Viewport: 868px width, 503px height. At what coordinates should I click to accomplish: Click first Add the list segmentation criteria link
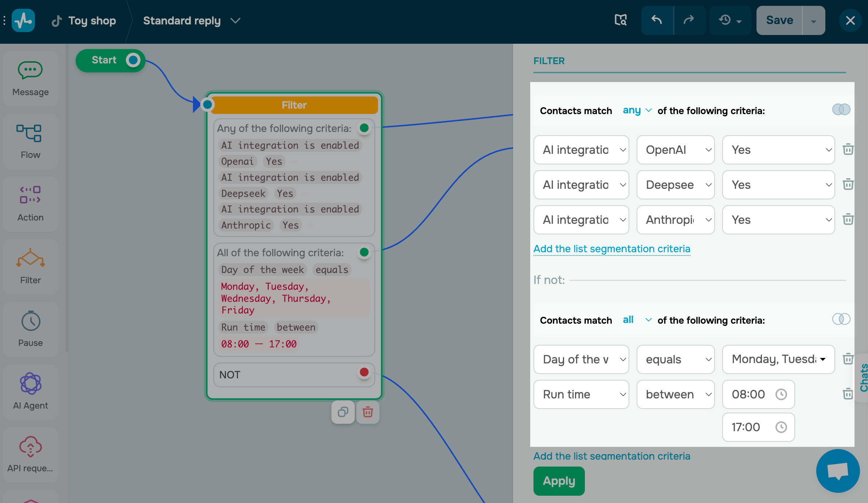tap(611, 249)
